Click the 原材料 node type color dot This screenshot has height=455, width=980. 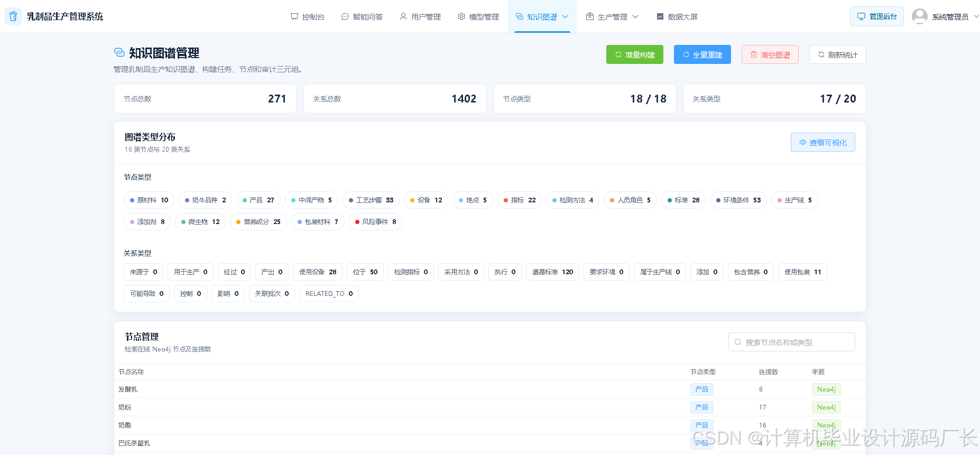(132, 200)
